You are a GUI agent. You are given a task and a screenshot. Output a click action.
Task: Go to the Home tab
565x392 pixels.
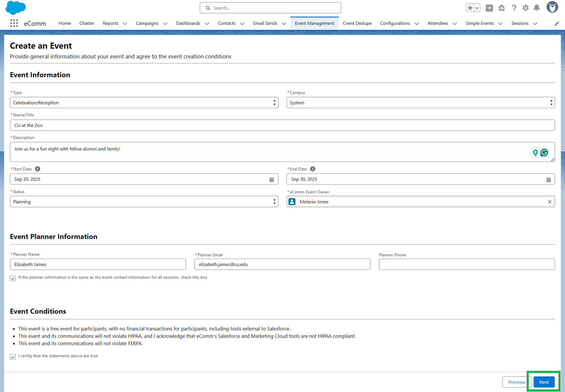[x=64, y=23]
